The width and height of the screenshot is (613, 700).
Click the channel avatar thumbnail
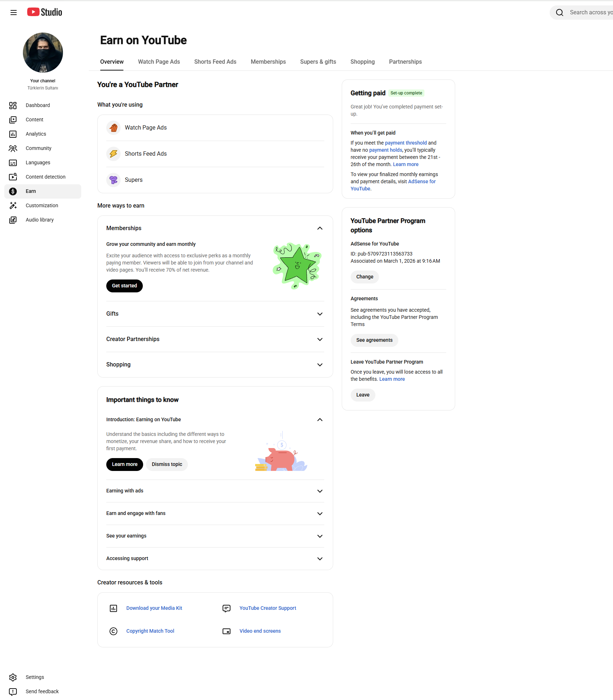(x=43, y=53)
